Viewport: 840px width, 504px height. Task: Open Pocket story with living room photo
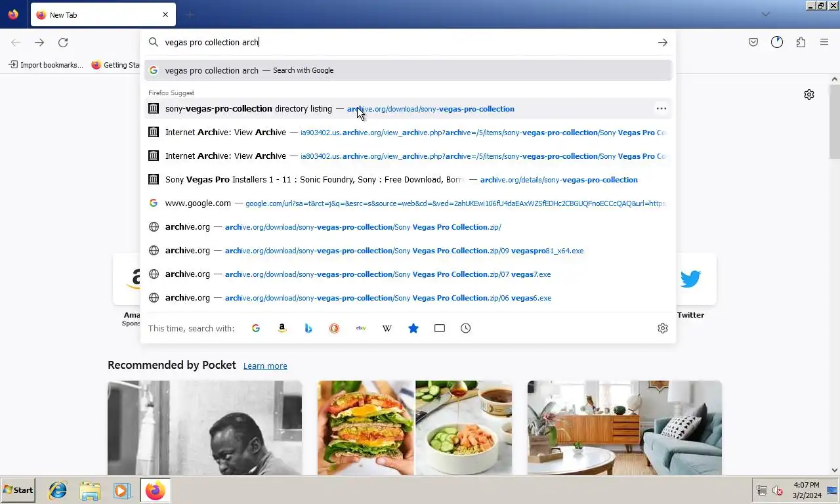coord(625,428)
